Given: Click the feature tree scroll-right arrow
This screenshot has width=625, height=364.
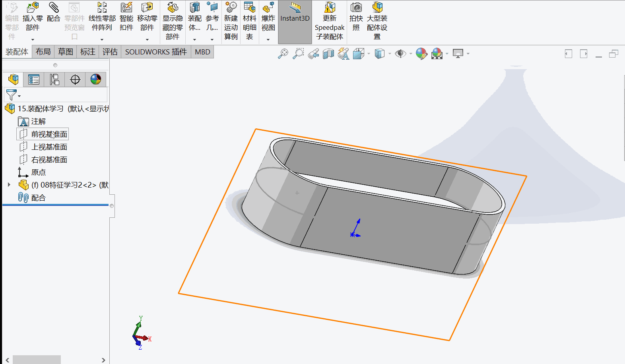Looking at the screenshot, I should click(x=103, y=360).
